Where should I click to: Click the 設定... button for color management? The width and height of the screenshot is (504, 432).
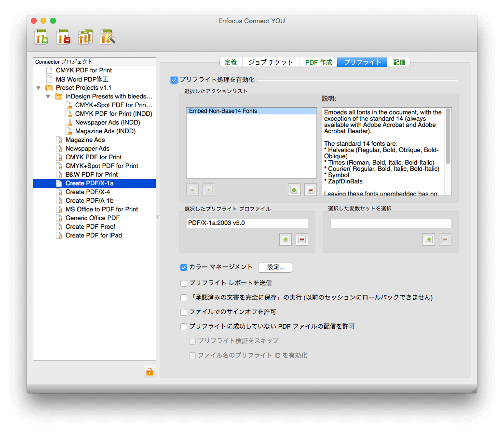tap(275, 267)
